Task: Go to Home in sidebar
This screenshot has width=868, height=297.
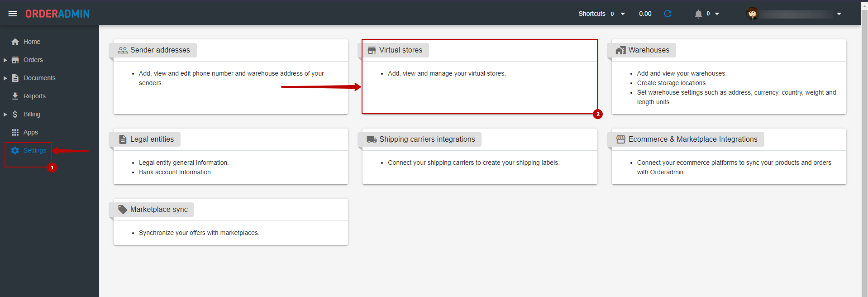Action: 32,42
